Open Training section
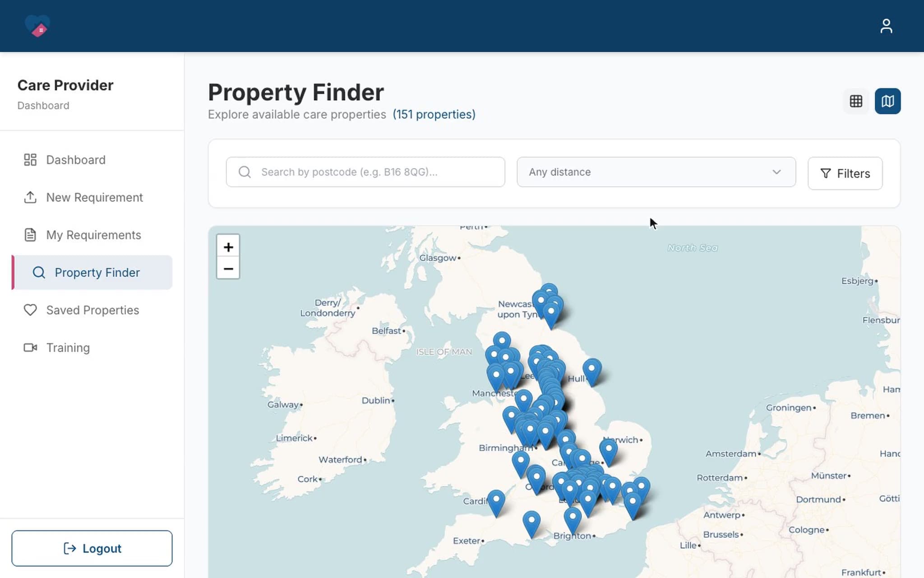 [x=92, y=348]
